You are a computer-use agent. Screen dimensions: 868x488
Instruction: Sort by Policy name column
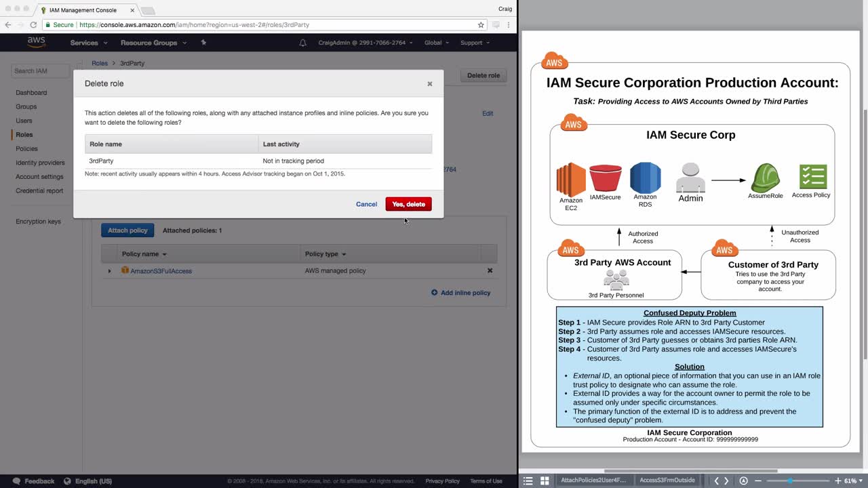pos(144,254)
